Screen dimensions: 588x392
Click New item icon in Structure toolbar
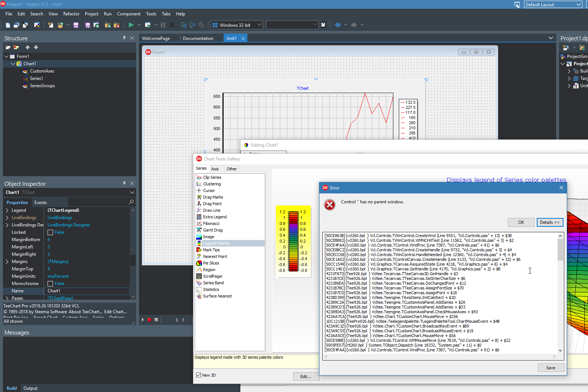pyautogui.click(x=8, y=47)
